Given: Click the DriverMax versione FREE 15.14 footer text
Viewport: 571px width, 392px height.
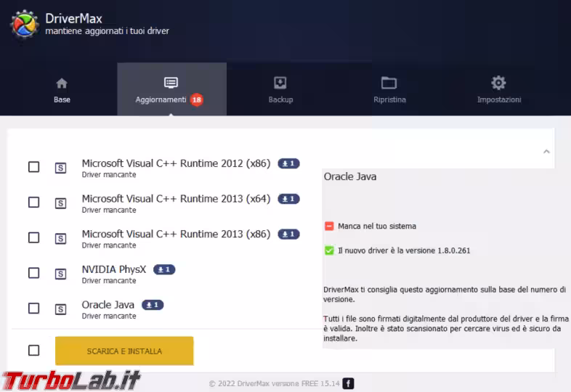Looking at the screenshot, I should (x=275, y=383).
